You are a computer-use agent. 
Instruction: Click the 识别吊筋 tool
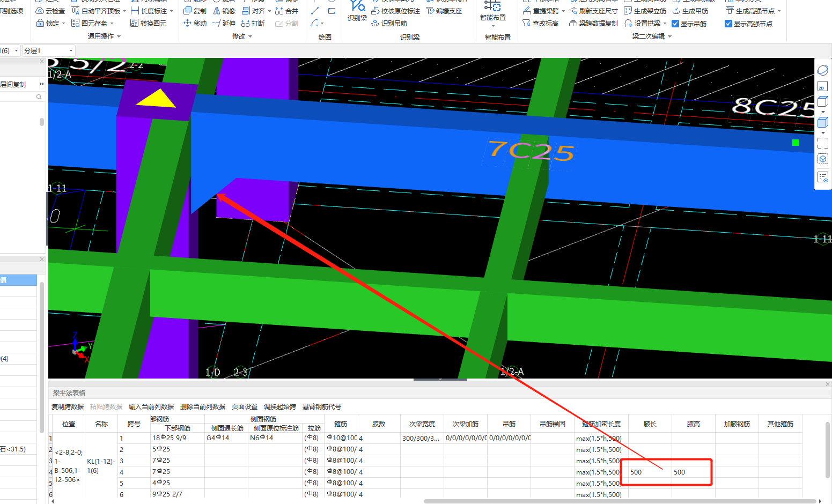[389, 23]
